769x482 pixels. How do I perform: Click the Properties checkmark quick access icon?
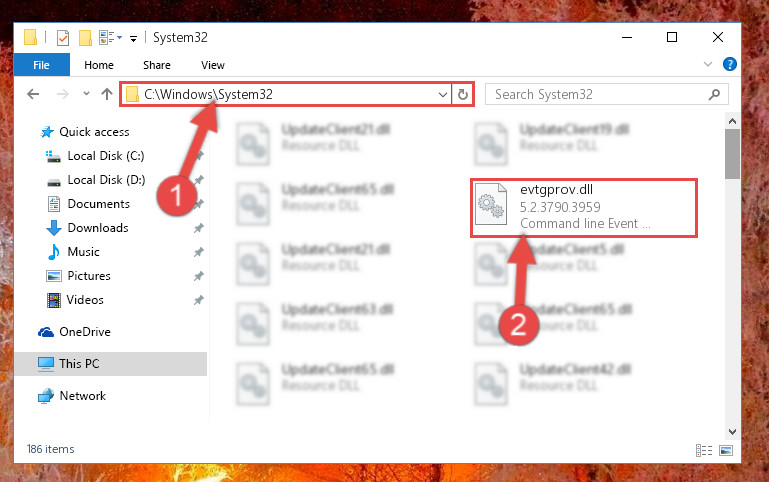pos(63,38)
